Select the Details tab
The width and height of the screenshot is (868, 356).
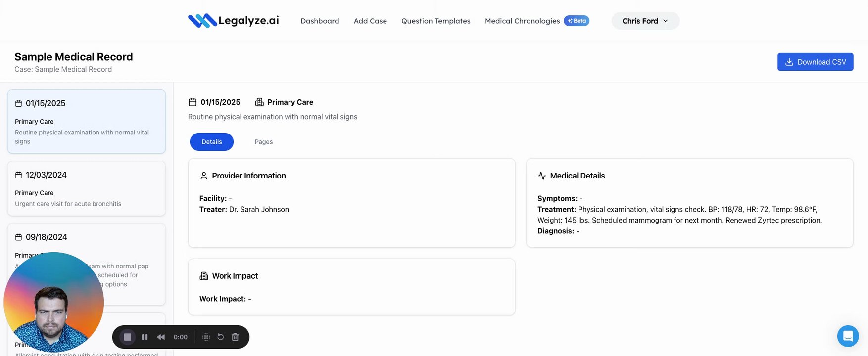(x=212, y=142)
